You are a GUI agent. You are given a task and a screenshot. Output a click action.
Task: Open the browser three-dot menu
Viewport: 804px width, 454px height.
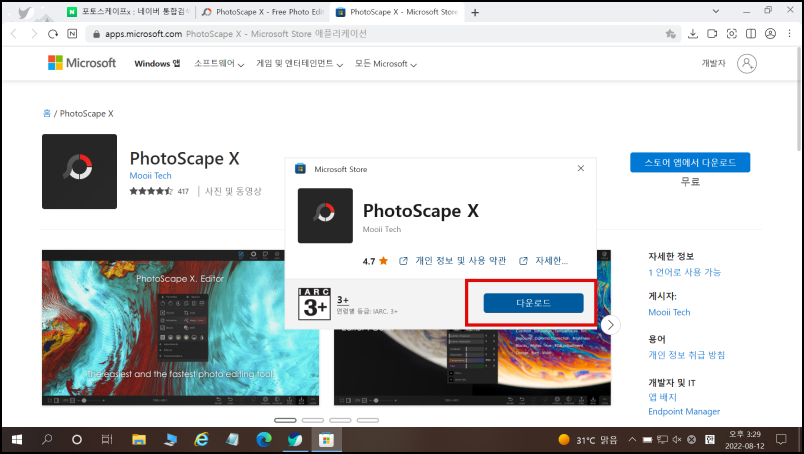(790, 34)
